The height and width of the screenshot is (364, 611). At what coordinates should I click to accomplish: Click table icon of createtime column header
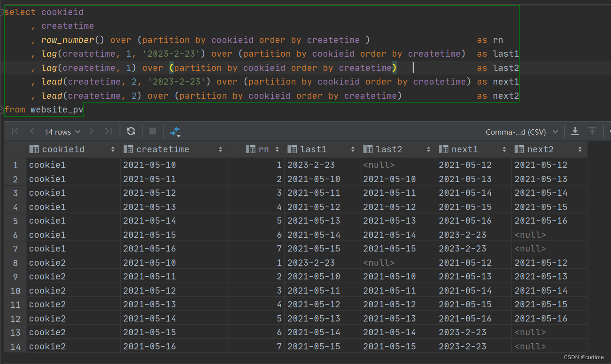(128, 149)
